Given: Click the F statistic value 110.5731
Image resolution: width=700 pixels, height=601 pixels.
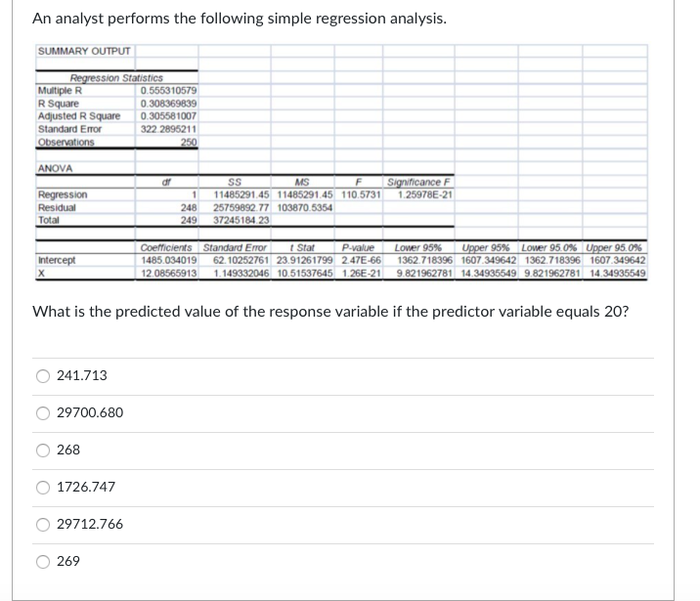Looking at the screenshot, I should [361, 194].
